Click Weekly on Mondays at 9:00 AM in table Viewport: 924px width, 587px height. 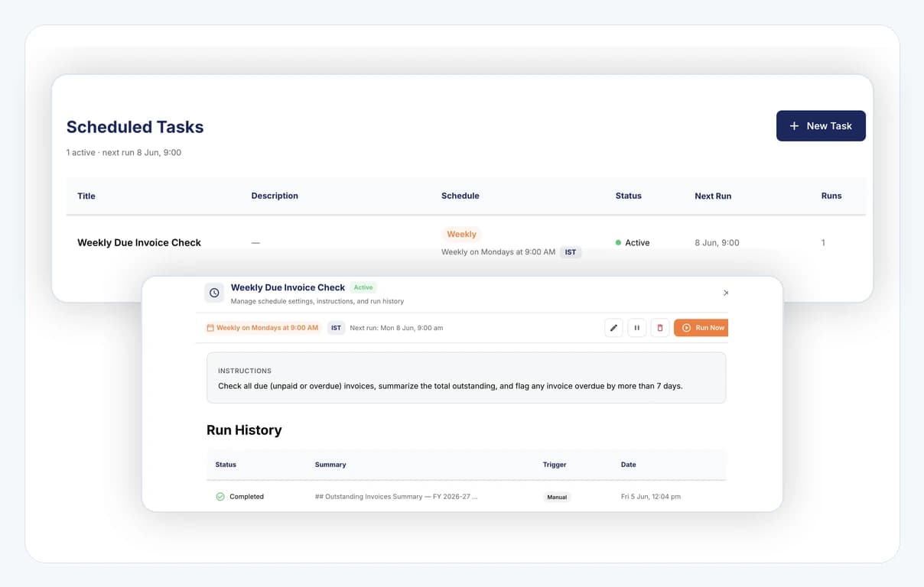[x=498, y=251]
